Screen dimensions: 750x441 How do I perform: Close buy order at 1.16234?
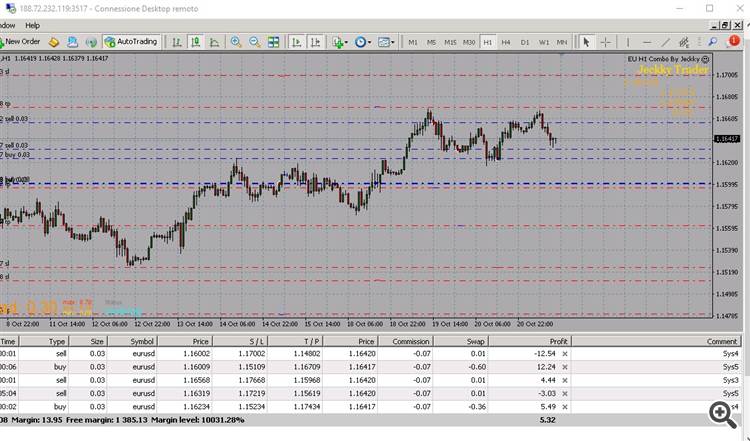565,407
